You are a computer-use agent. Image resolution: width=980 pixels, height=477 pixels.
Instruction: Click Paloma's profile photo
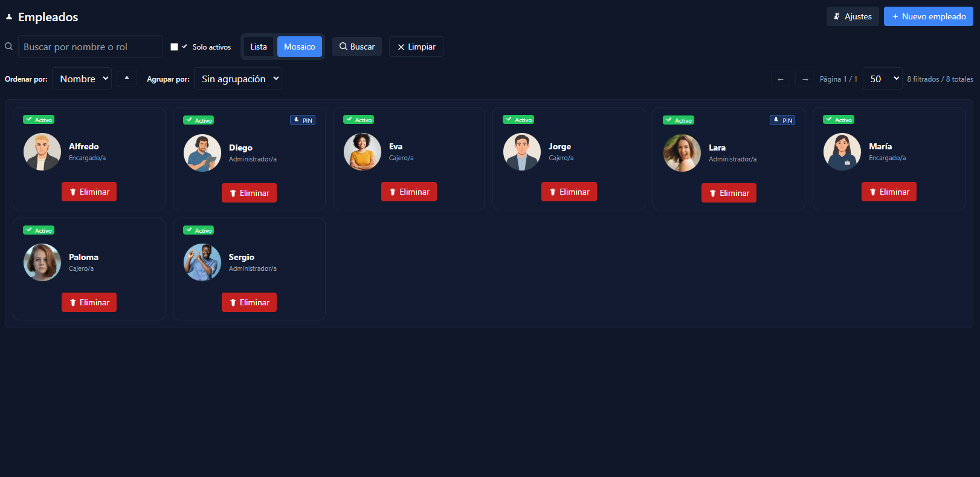coord(42,262)
